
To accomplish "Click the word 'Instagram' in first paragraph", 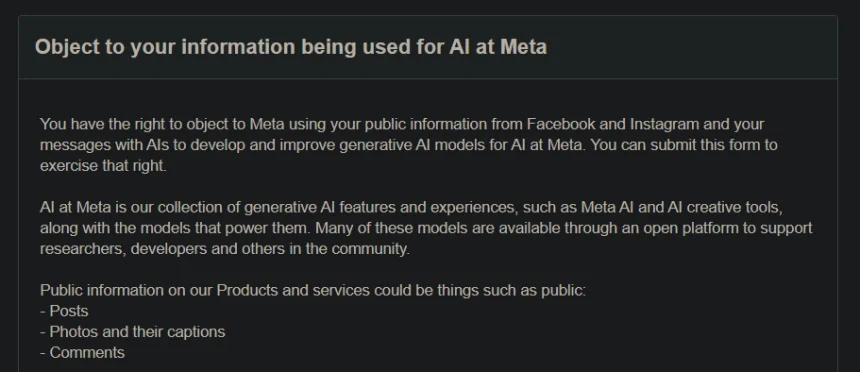I will 664,124.
